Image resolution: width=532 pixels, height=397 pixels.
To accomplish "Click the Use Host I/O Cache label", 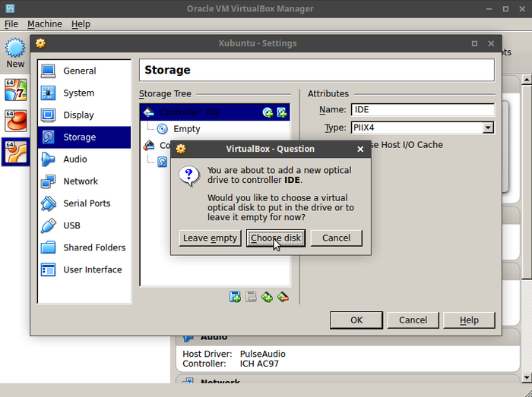I will 407,145.
